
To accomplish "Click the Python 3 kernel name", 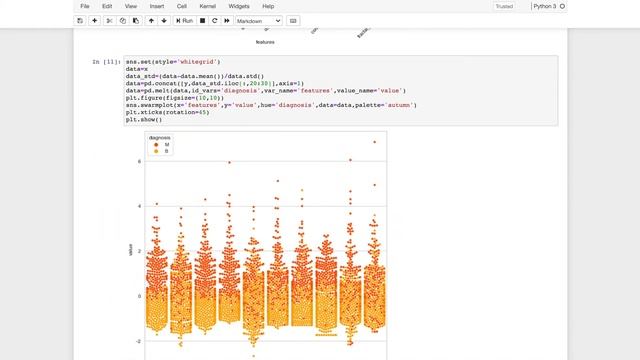I will click(545, 6).
